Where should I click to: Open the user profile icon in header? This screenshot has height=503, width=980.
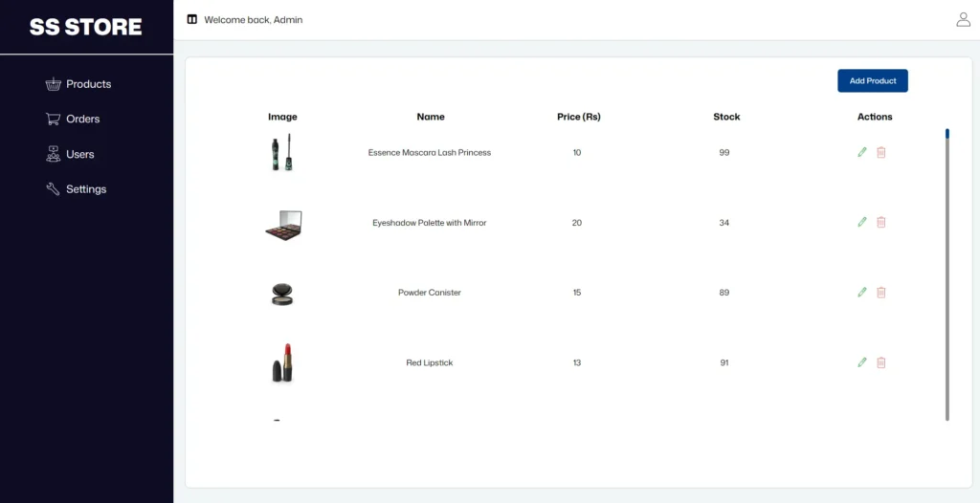(x=963, y=19)
